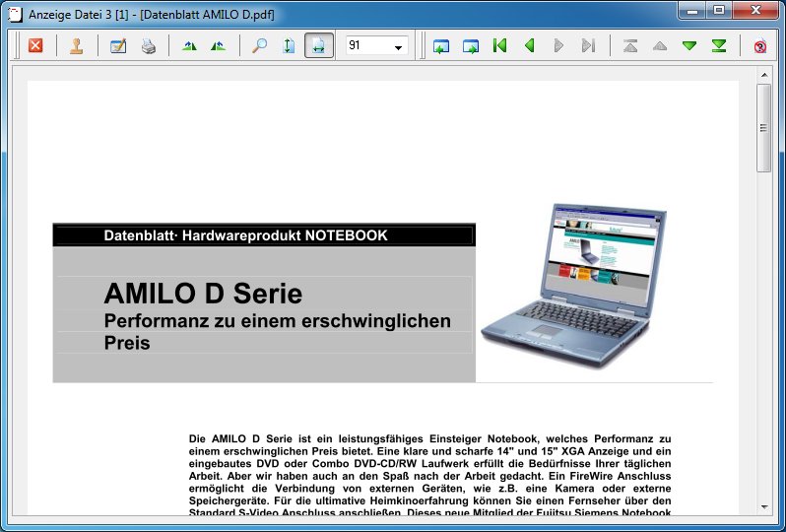This screenshot has height=532, width=786.
Task: Click the scrollbar down arrow
Action: [764, 507]
